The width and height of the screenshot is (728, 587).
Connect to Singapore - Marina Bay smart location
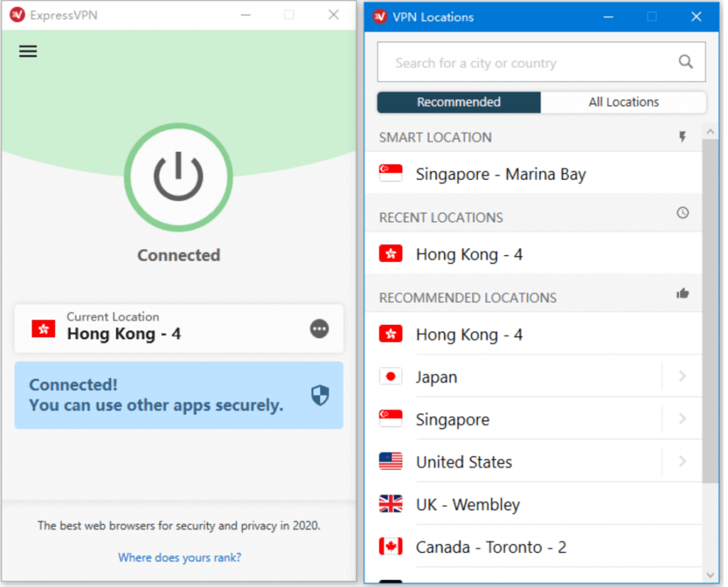(533, 173)
